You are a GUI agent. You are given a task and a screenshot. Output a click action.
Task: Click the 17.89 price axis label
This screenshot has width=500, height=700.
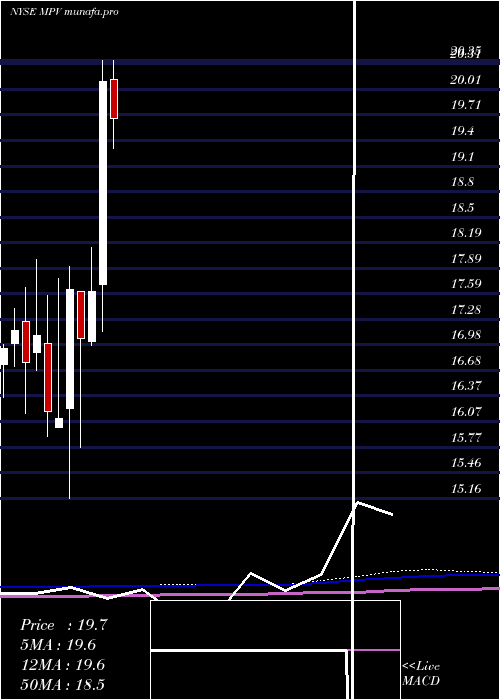[466, 258]
